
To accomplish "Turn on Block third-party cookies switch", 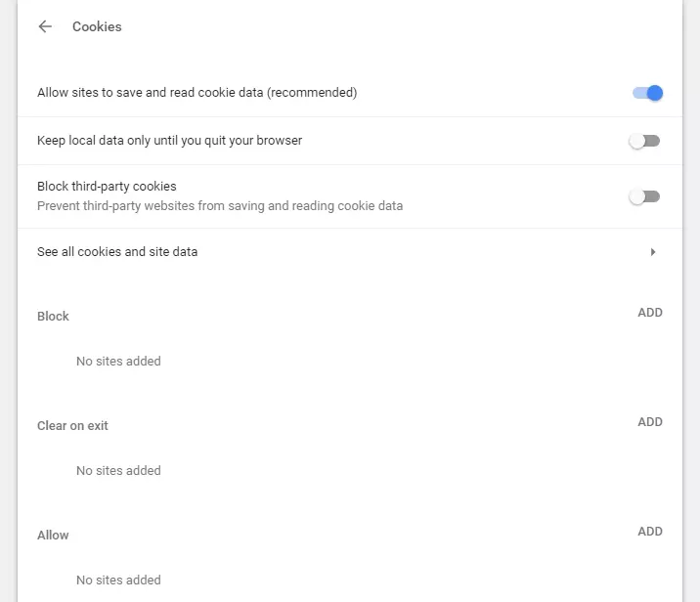I will pyautogui.click(x=644, y=196).
